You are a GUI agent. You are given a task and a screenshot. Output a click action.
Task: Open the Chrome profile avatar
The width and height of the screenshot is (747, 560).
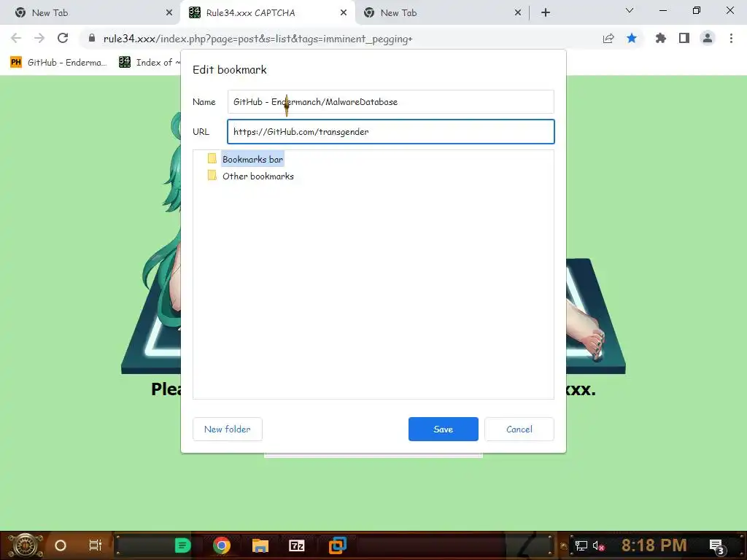(x=708, y=38)
